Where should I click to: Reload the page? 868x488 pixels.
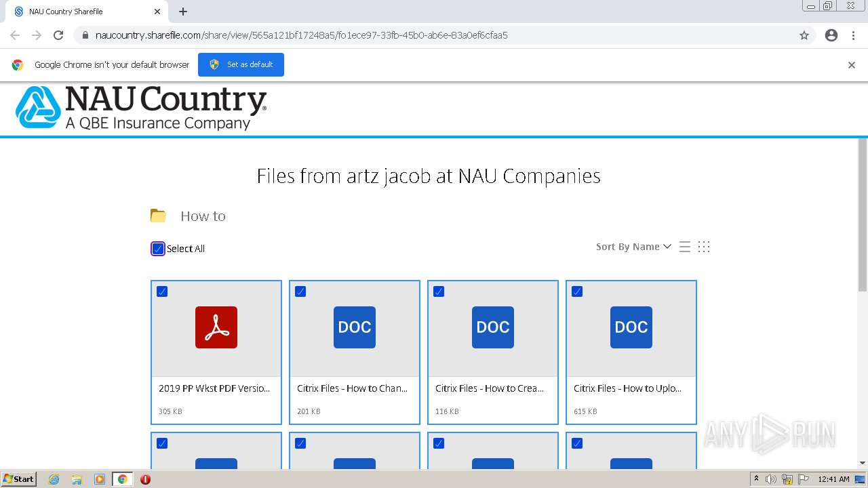[58, 35]
